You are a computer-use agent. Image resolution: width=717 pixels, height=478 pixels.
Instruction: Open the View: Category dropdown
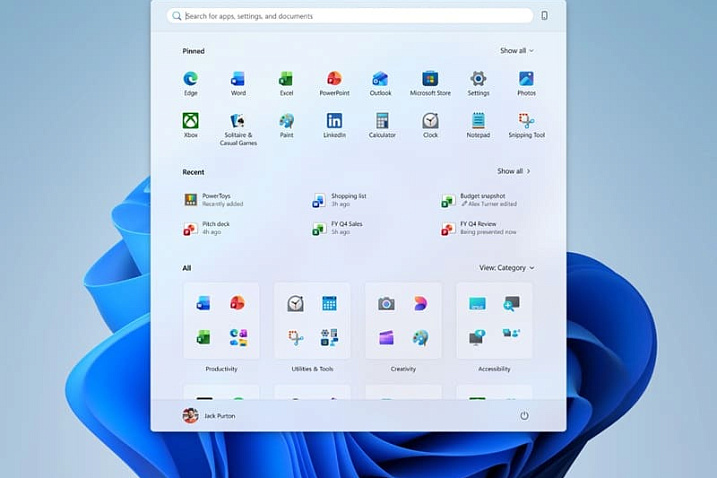click(x=507, y=268)
